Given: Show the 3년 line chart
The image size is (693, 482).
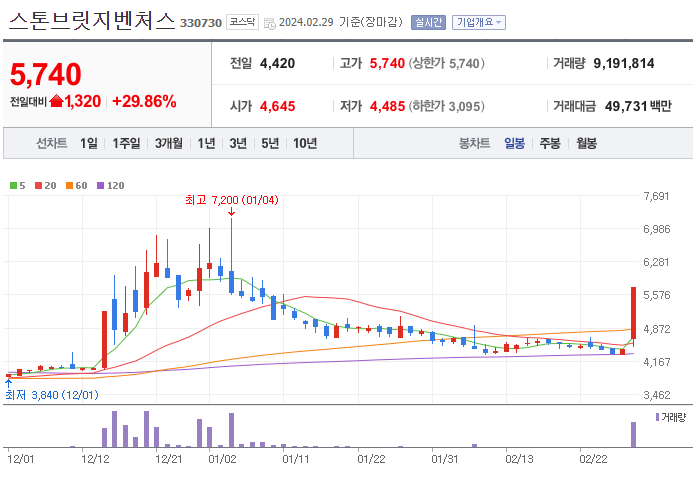Looking at the screenshot, I should 238,143.
